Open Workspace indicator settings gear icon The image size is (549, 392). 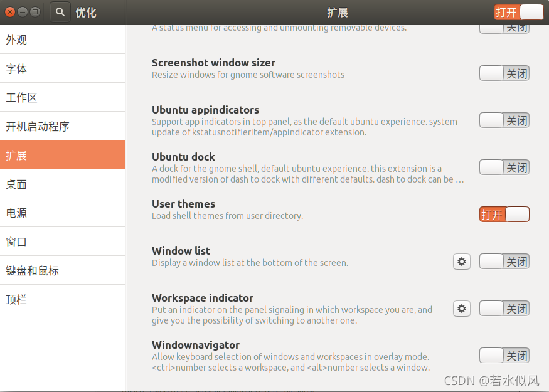(461, 309)
